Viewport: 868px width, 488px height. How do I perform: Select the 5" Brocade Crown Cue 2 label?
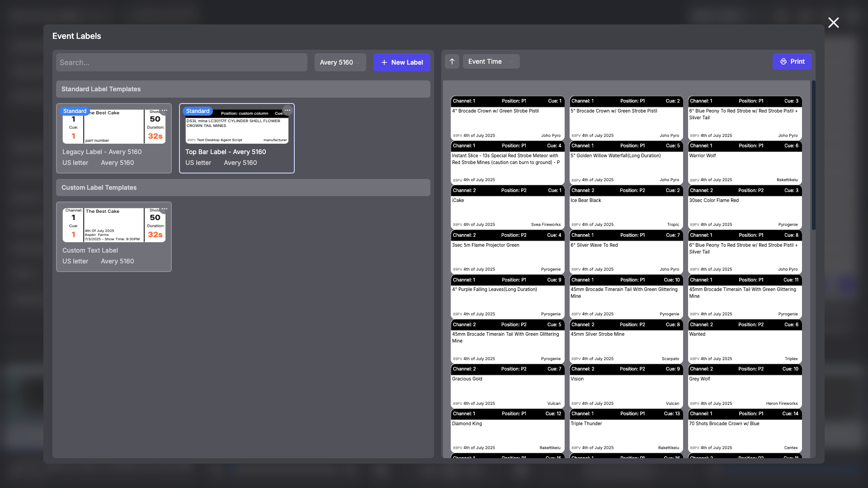pyautogui.click(x=626, y=118)
